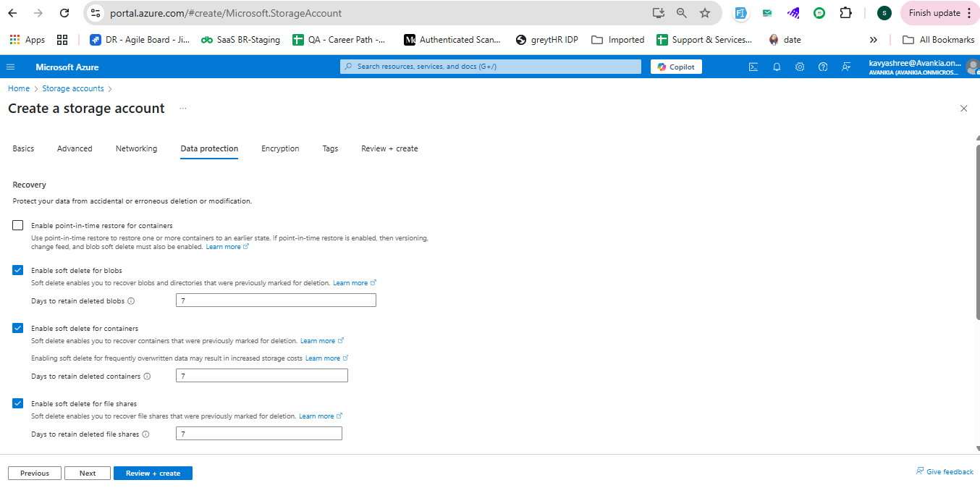Open the Azure help and support icon
The image size is (980, 488).
click(823, 67)
